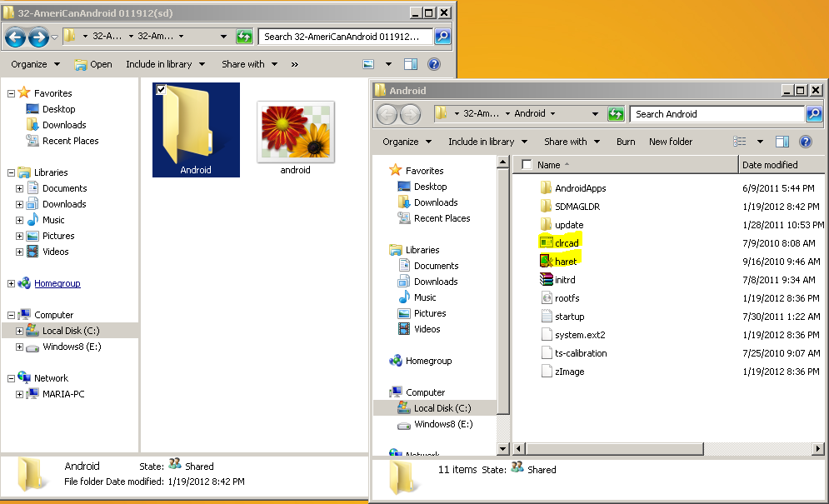
Task: Change view layout icon in Android window
Action: 740,142
